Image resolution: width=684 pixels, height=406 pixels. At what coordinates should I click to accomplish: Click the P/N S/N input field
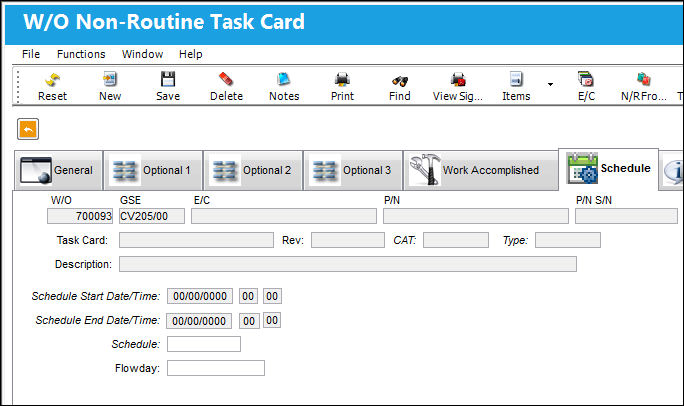(x=626, y=216)
